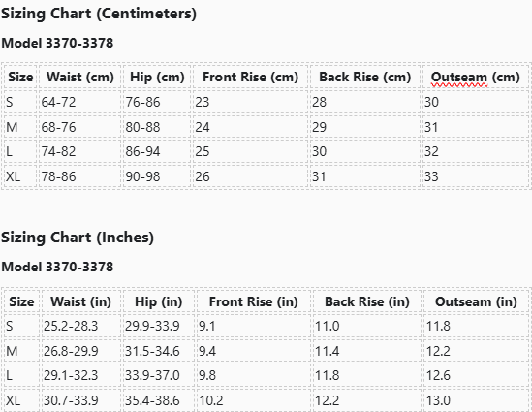Viewport: 532px width, 412px height.
Task: Click the Back Rise (cm) header cell
Action: [365, 77]
